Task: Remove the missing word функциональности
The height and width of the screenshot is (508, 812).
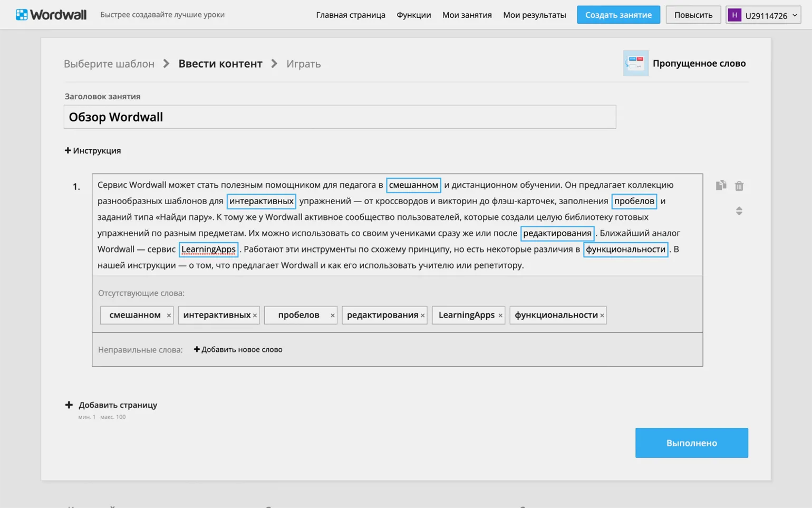Action: 602,315
